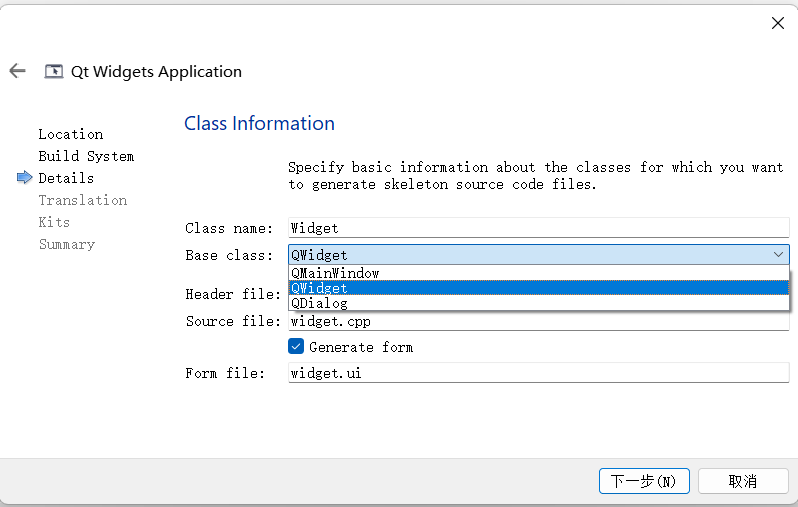Close the wizard dialog with X
This screenshot has width=798, height=507.
pyautogui.click(x=777, y=23)
